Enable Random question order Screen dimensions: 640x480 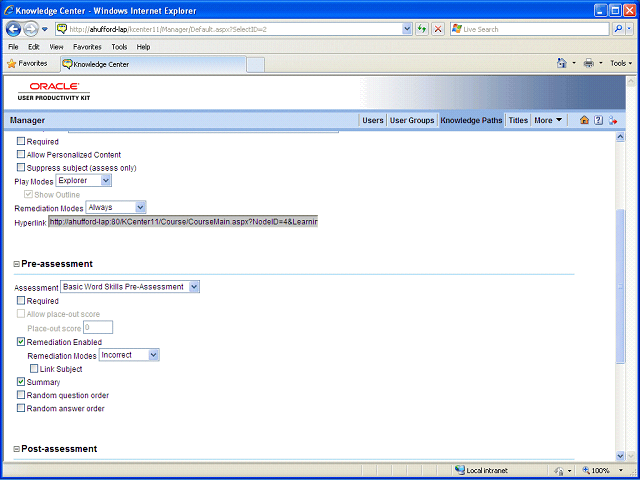[21, 395]
